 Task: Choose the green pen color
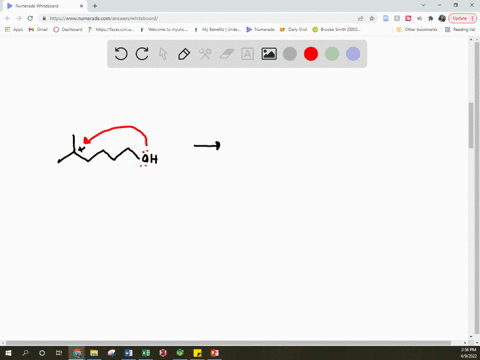332,54
